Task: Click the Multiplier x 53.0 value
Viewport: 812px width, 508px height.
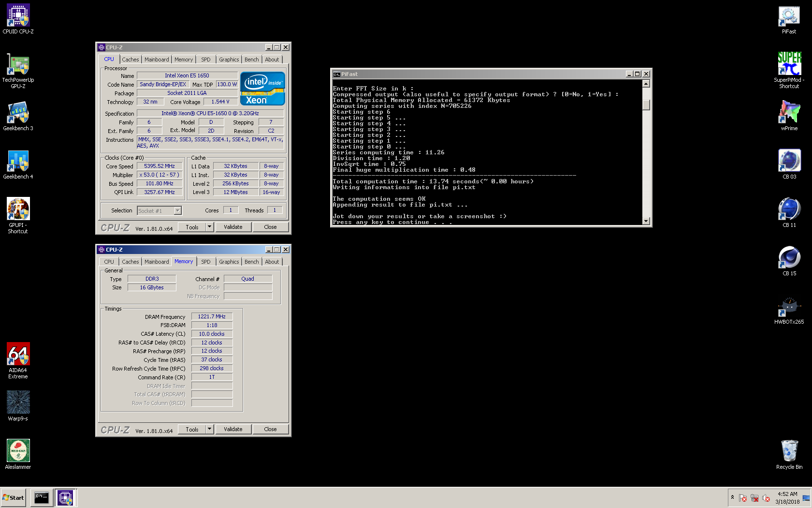Action: (159, 175)
